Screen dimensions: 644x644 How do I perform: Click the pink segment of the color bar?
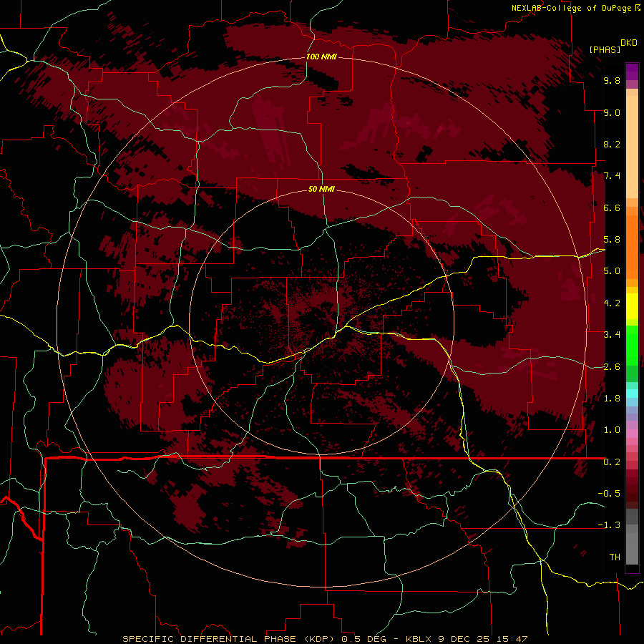tap(632, 434)
